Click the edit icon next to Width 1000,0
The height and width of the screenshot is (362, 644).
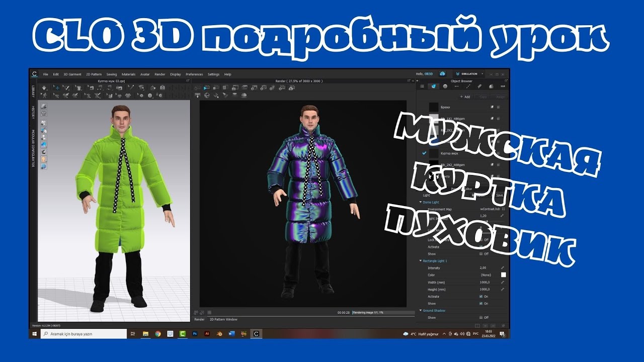point(502,283)
